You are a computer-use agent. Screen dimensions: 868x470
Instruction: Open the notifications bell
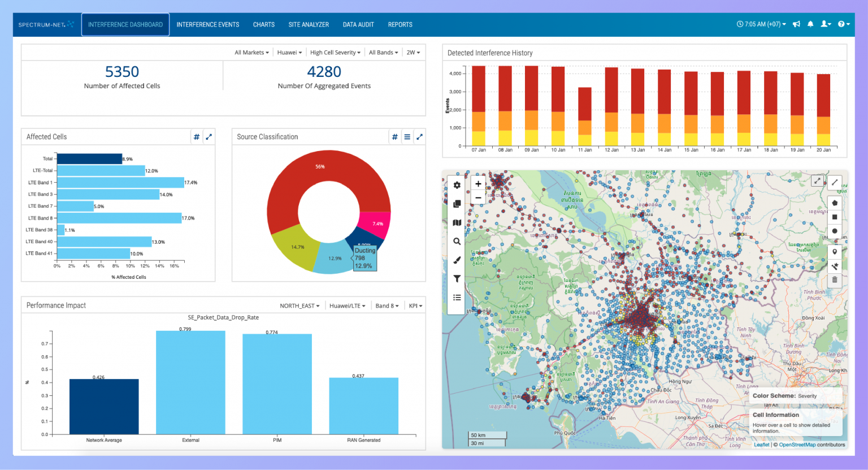pos(810,24)
